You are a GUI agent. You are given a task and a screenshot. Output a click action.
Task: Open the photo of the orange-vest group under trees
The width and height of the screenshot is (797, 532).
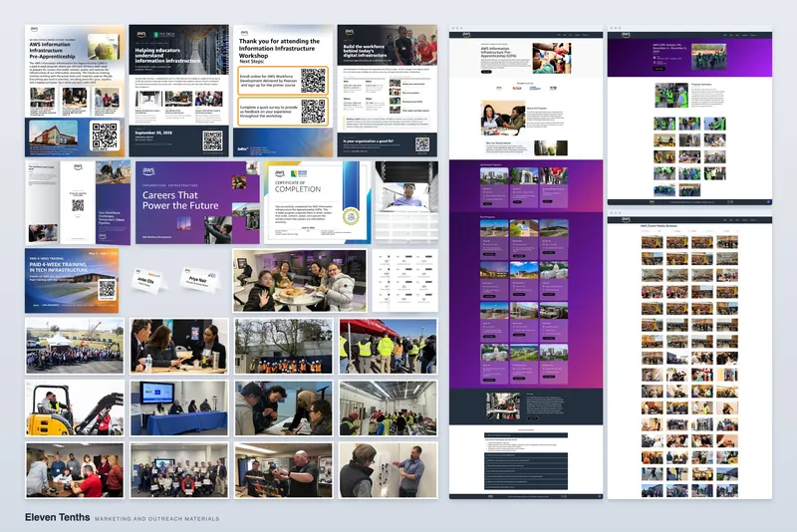[284, 346]
